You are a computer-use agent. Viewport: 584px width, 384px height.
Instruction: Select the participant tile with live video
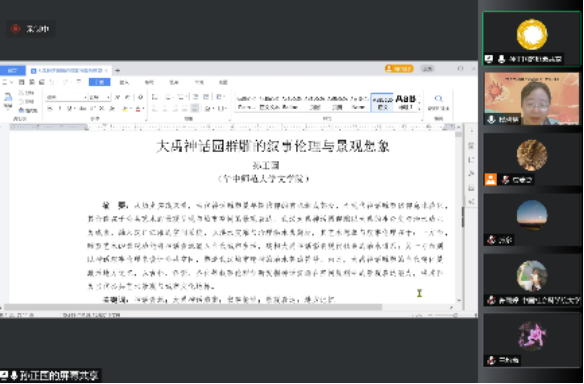[x=531, y=99]
